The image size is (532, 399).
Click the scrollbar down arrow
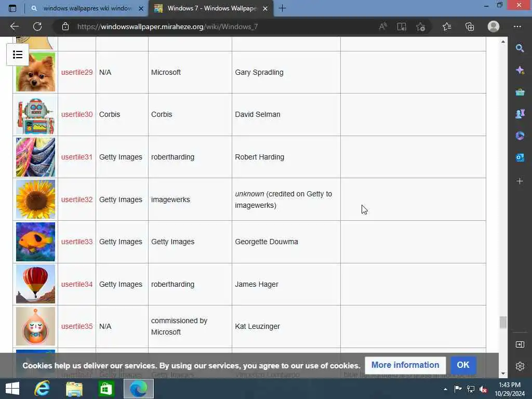pos(503,374)
